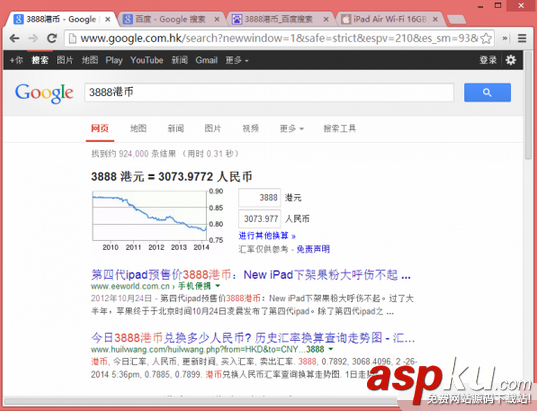The image size is (537, 411).
Task: Click the 港元 amount field 3888
Action: (x=260, y=198)
